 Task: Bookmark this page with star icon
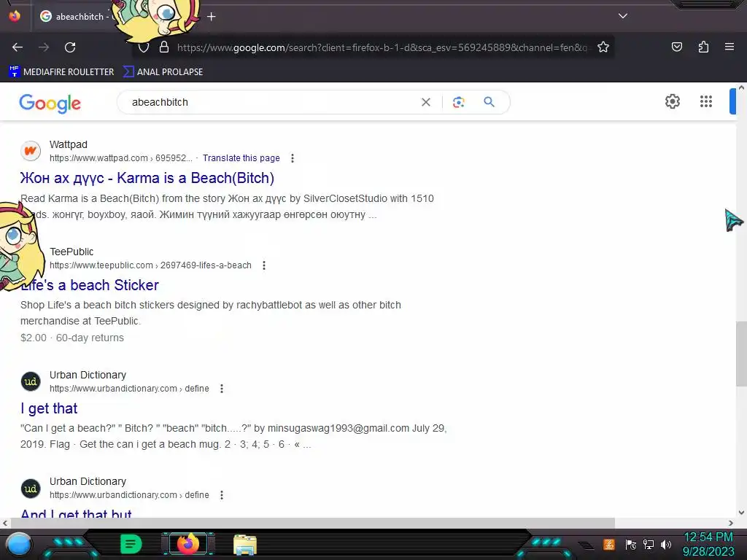point(603,47)
